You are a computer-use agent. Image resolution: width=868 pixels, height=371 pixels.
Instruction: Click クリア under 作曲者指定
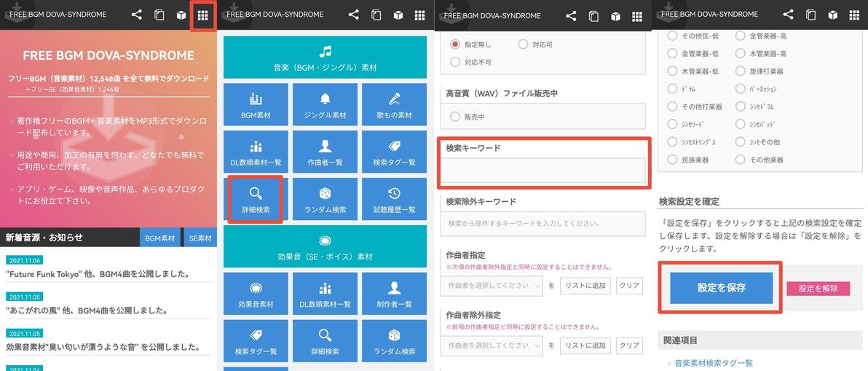coord(629,286)
